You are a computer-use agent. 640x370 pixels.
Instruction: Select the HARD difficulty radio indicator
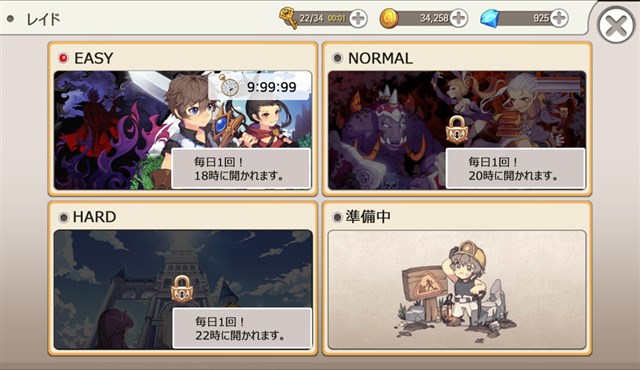[x=63, y=217]
